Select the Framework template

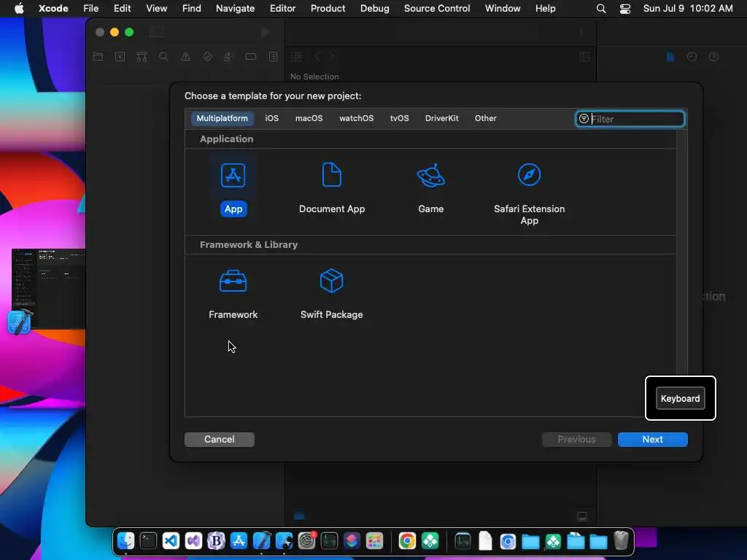pos(233,294)
